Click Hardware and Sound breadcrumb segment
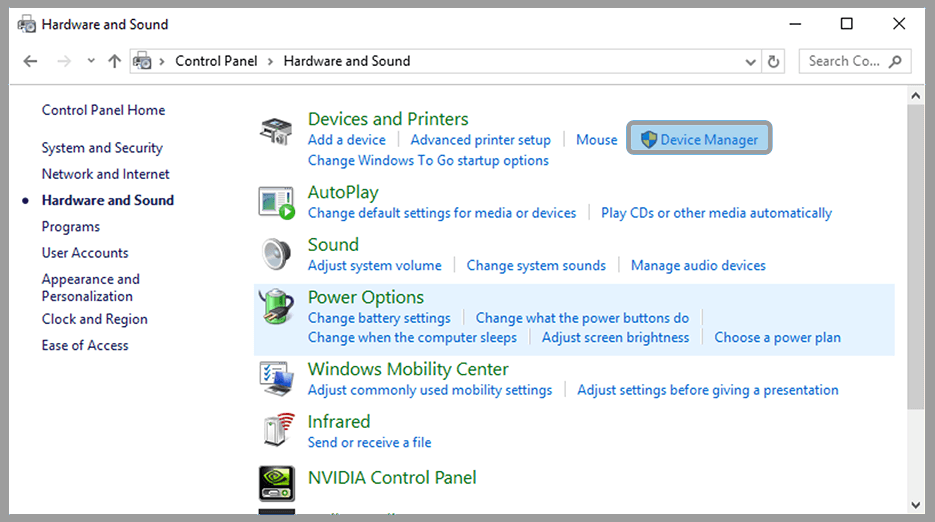The width and height of the screenshot is (935, 522). point(347,61)
